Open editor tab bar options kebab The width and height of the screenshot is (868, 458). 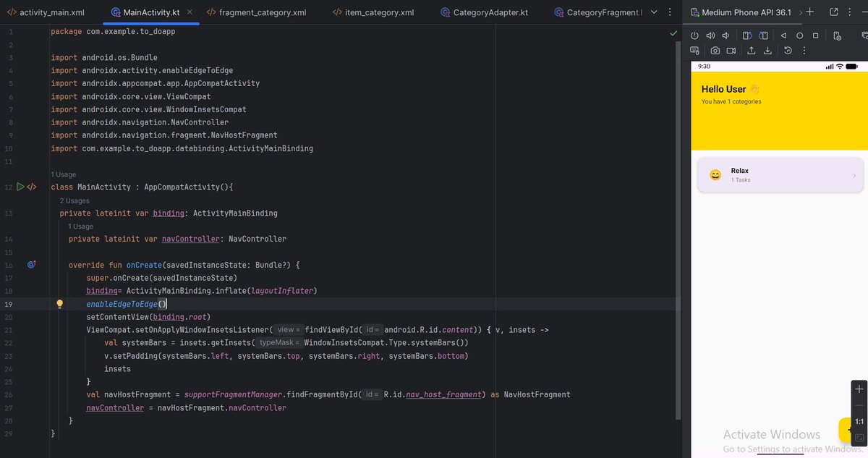click(x=671, y=12)
